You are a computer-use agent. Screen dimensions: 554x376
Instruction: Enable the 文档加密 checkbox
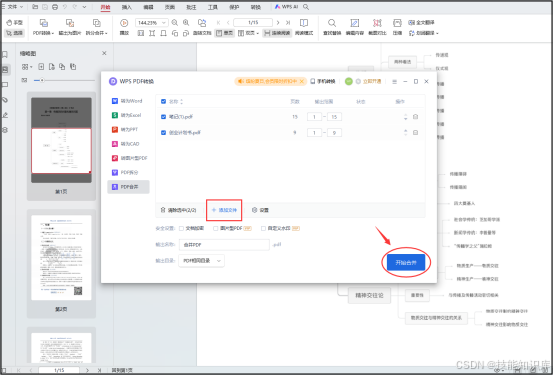tap(181, 229)
